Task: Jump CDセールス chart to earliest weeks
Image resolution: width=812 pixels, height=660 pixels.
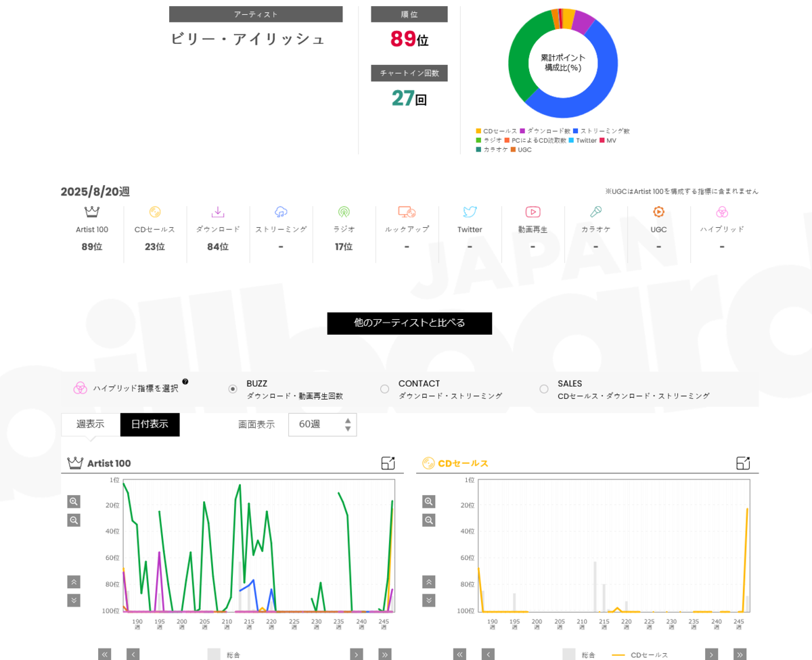Action: coord(459,655)
